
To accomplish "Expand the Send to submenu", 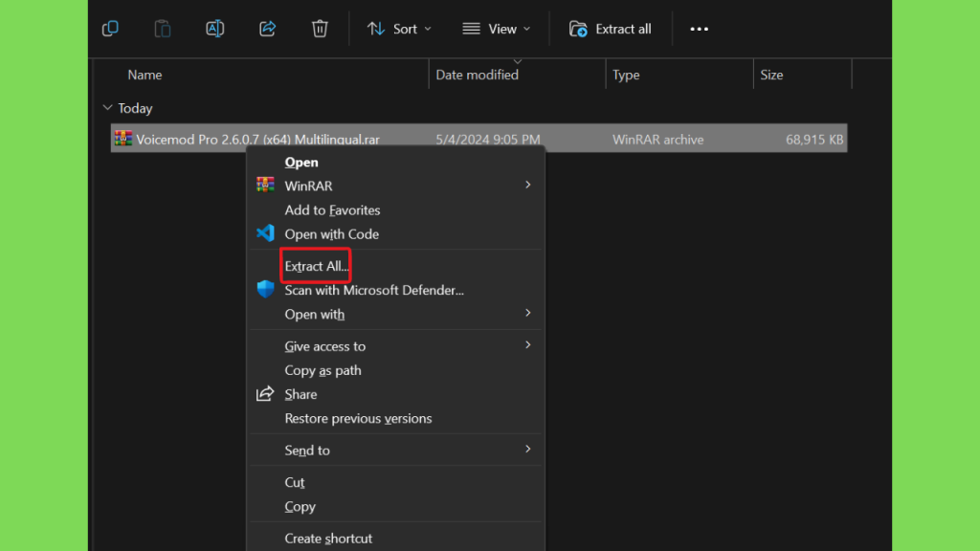I will pos(395,451).
